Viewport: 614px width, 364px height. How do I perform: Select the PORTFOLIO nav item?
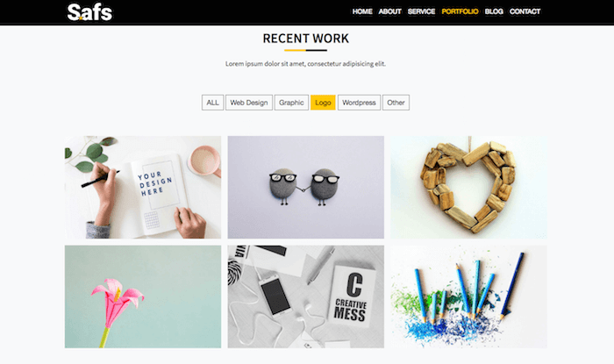click(x=460, y=11)
